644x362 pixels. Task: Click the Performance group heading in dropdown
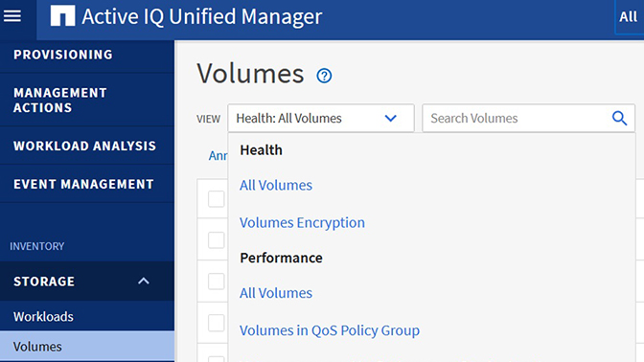click(282, 258)
